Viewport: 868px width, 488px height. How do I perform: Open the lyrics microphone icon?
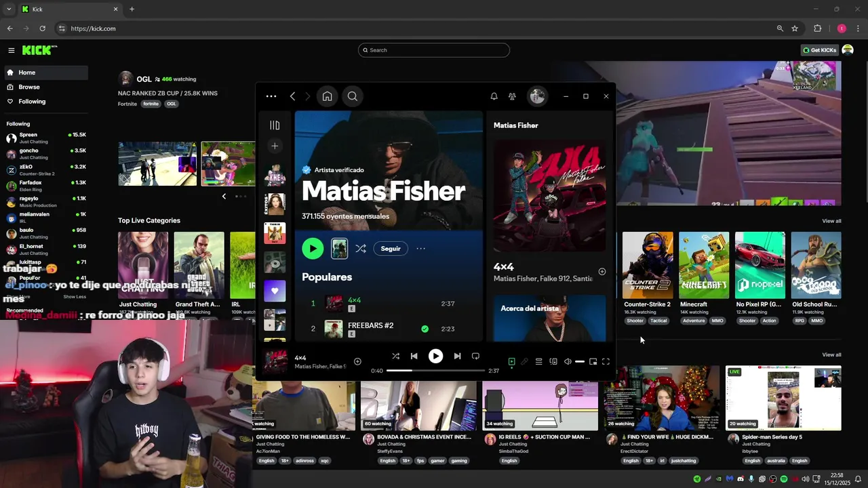pyautogui.click(x=524, y=362)
